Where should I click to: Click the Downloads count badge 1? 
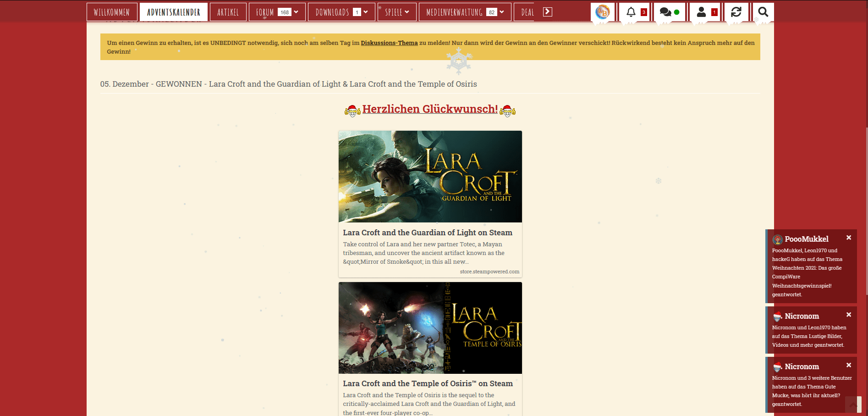(x=357, y=12)
